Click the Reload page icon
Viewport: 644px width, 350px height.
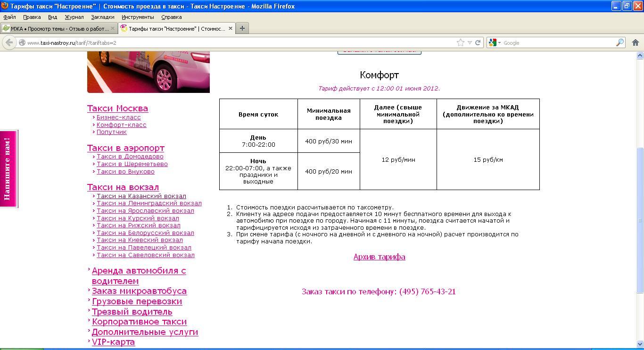tap(478, 42)
